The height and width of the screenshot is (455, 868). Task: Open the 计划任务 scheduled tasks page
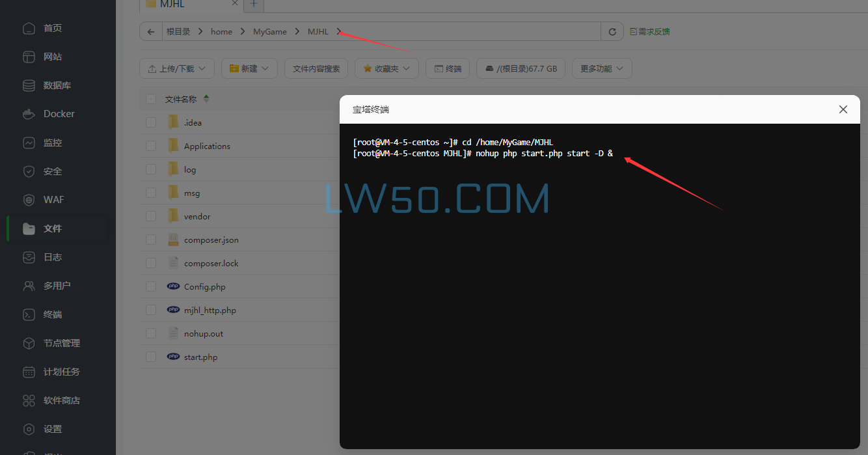pyautogui.click(x=61, y=372)
